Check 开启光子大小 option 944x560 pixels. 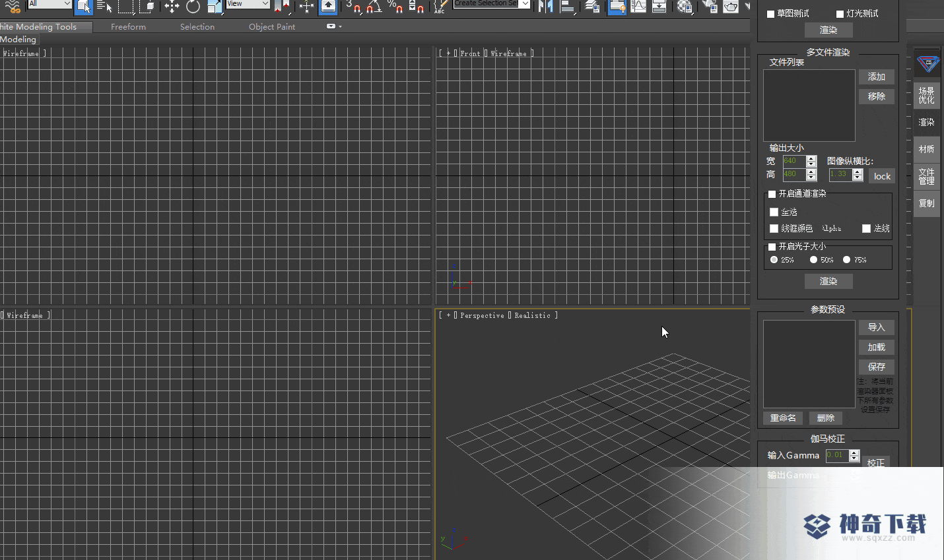click(x=772, y=247)
